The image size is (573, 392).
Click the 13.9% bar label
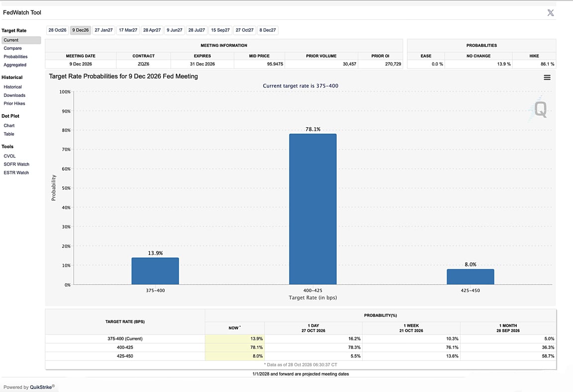(x=155, y=253)
